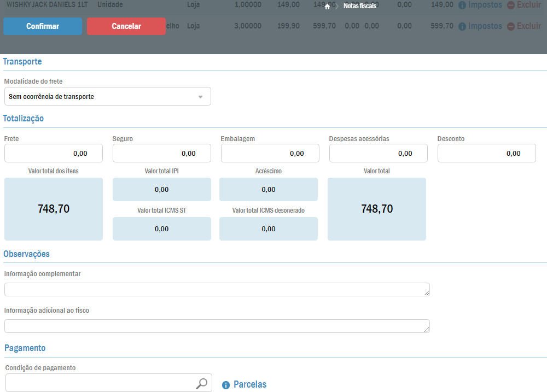The width and height of the screenshot is (547, 392).
Task: Open Impostos info for the Jack Daniels row
Action: click(480, 5)
